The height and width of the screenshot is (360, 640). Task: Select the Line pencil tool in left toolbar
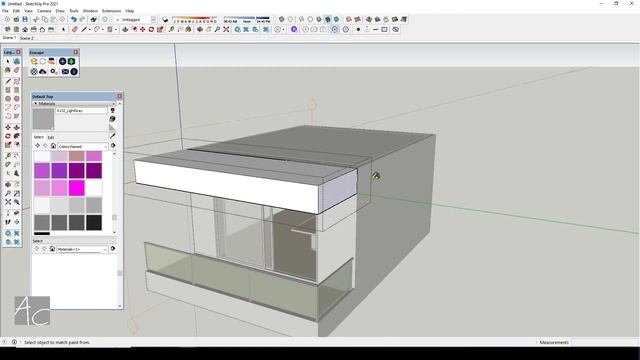8,81
